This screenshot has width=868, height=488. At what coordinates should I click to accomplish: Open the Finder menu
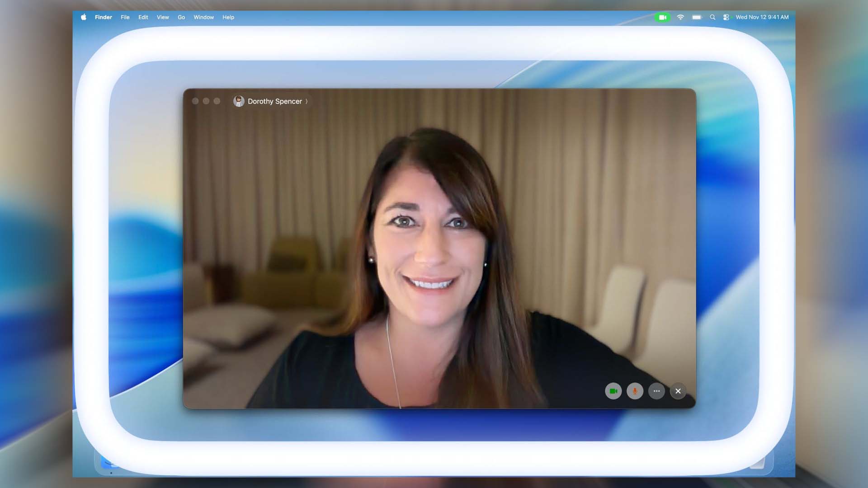tap(103, 17)
